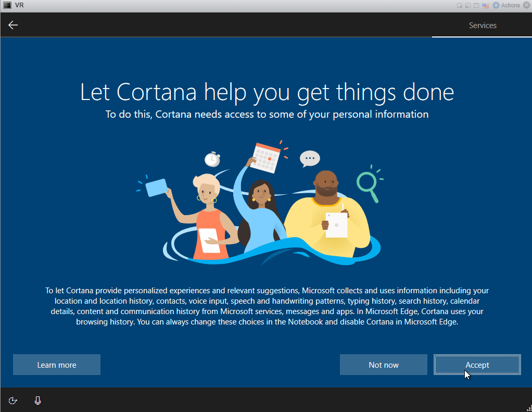This screenshot has height=412, width=532.
Task: Open the Actions gear menu
Action: click(x=506, y=5)
